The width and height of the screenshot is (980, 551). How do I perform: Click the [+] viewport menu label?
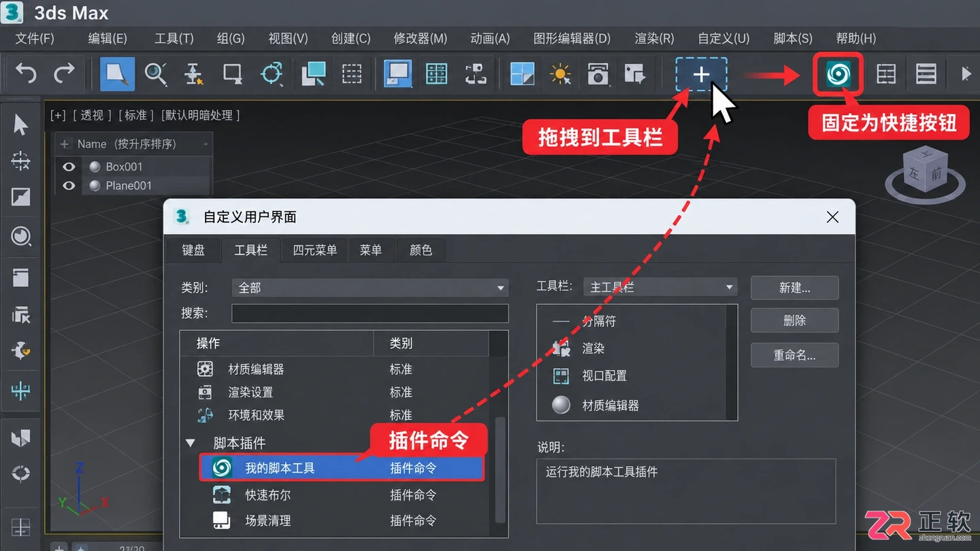pos(58,116)
